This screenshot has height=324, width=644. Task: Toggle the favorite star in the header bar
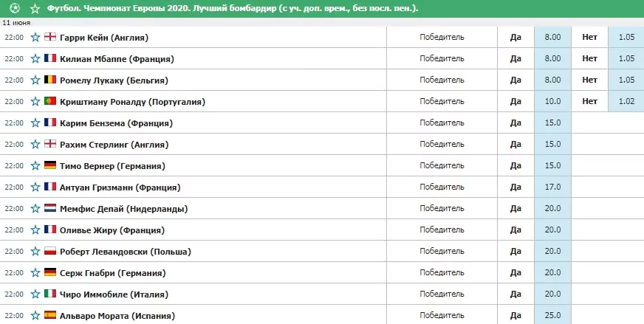coord(35,8)
